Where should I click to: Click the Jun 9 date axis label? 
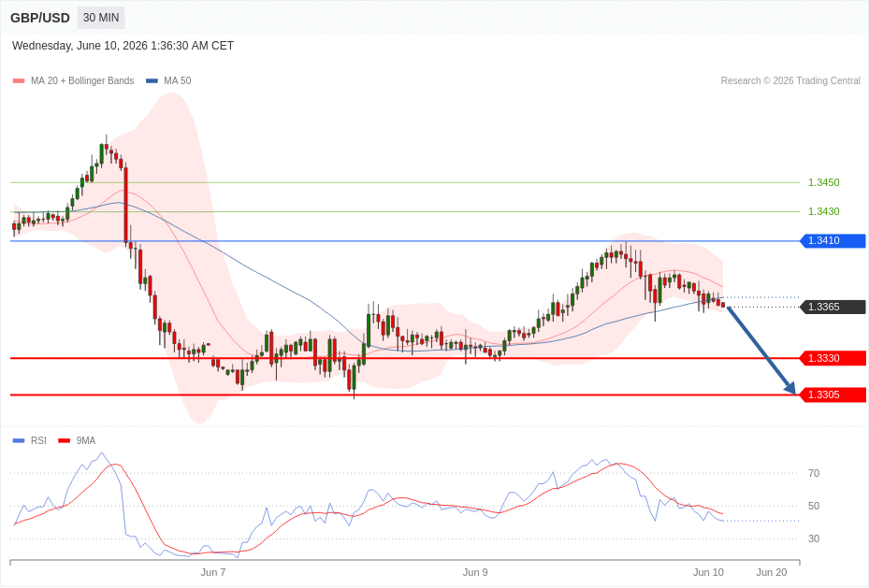click(475, 572)
